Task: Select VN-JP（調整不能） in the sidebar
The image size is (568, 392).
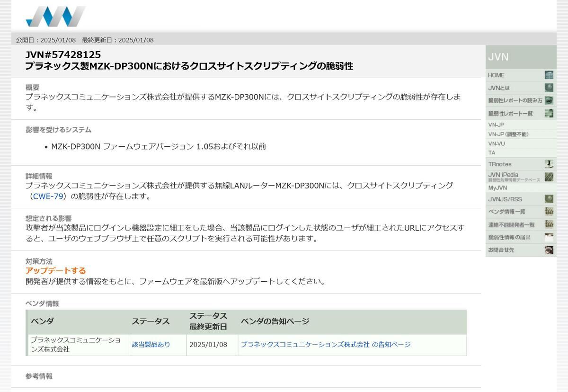Action: point(521,134)
